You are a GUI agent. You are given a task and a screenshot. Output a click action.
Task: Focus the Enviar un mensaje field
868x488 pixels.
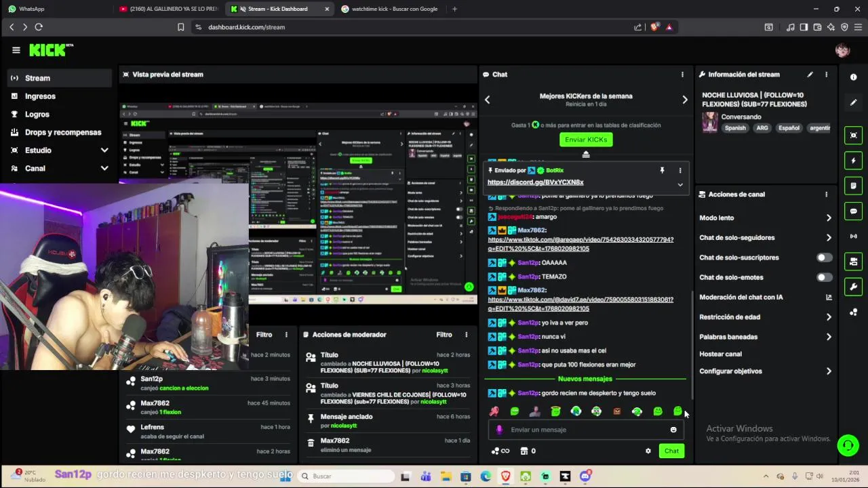(587, 430)
